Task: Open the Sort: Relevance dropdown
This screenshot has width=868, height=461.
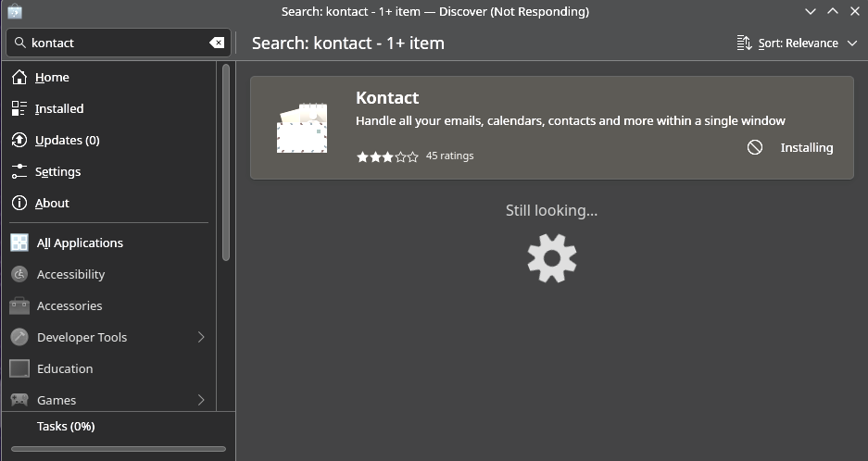Action: [x=797, y=44]
